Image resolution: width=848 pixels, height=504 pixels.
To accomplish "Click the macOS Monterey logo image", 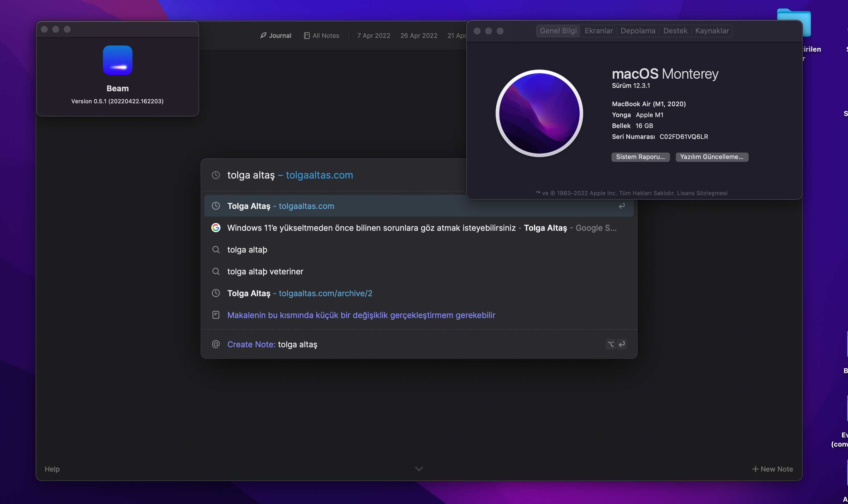I will [x=539, y=113].
